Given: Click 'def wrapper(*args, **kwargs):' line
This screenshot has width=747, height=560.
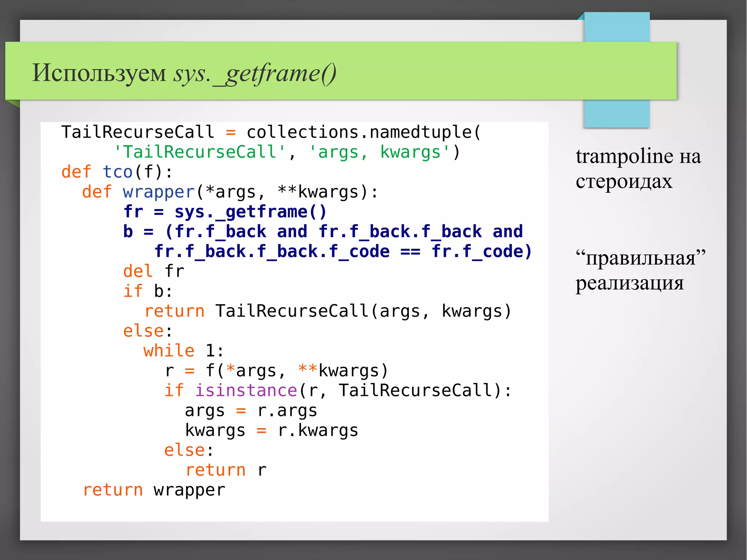Looking at the screenshot, I should click(230, 192).
